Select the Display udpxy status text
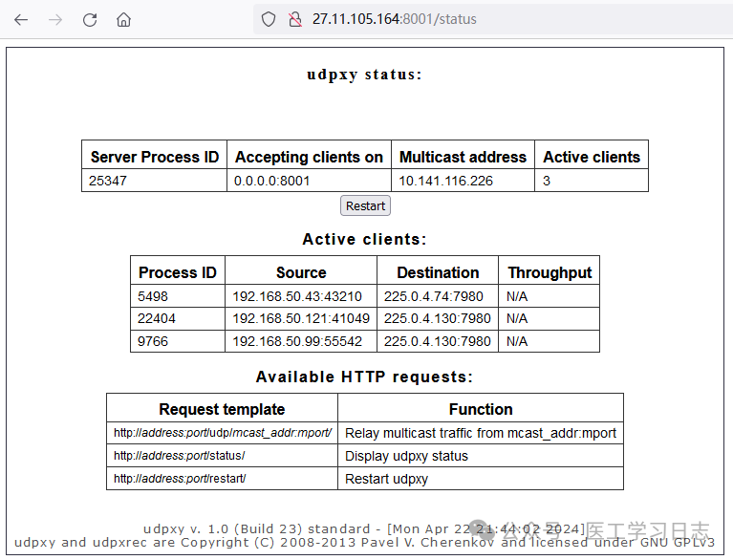The image size is (733, 560). (x=406, y=456)
